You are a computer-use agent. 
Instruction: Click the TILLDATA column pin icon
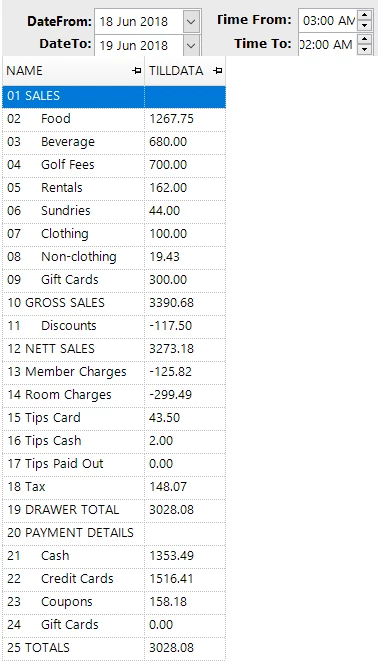click(x=217, y=71)
